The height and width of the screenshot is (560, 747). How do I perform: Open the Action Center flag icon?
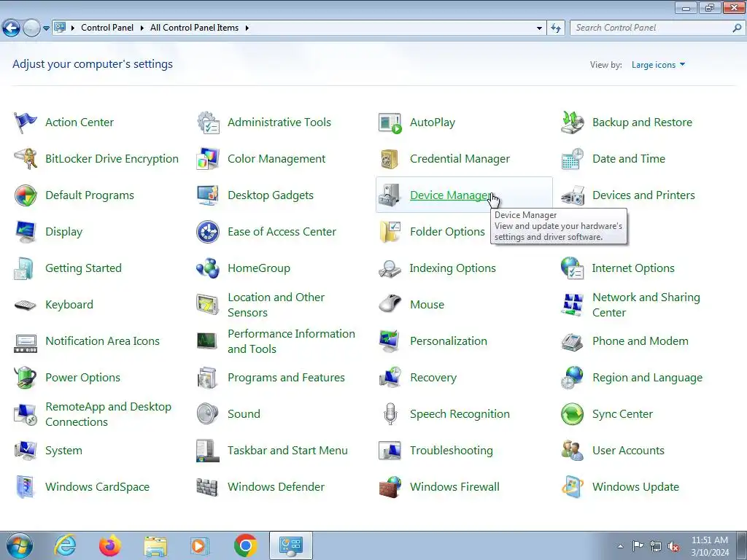(x=26, y=122)
